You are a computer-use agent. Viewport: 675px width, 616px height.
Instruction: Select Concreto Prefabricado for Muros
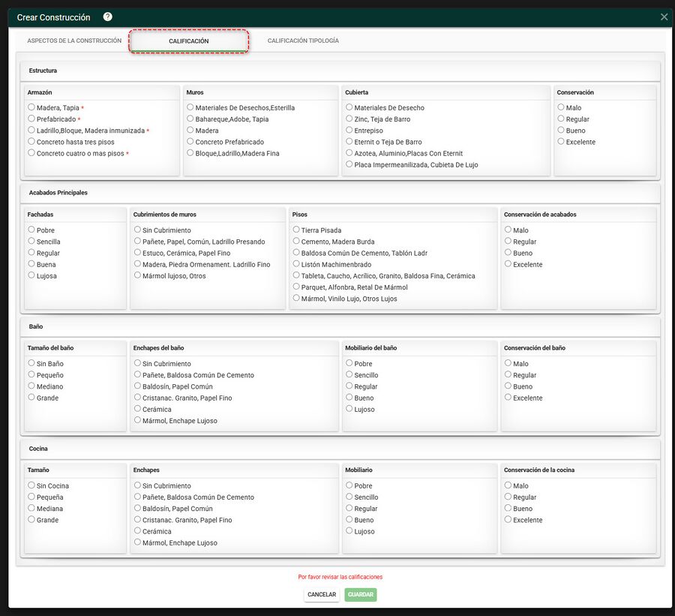click(190, 141)
